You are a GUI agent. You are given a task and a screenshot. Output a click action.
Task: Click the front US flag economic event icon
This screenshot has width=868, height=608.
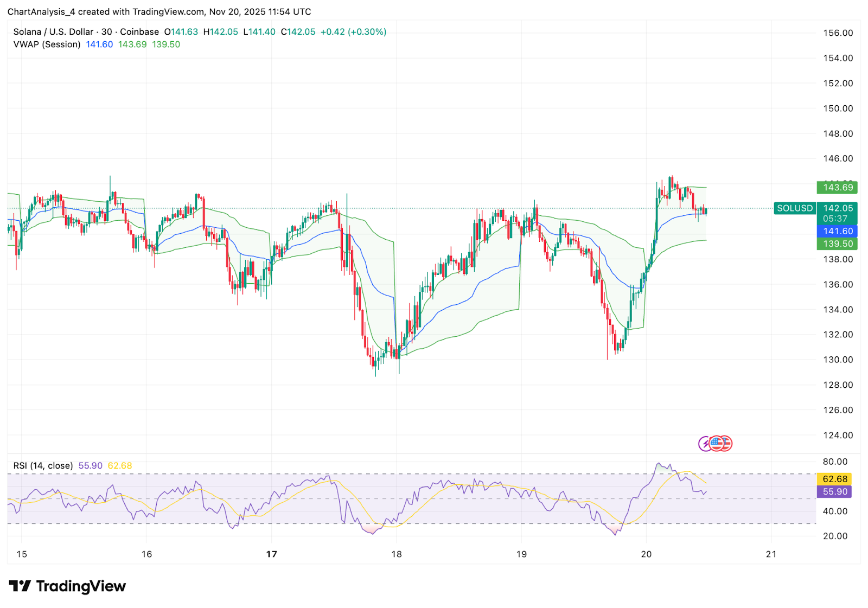click(717, 443)
